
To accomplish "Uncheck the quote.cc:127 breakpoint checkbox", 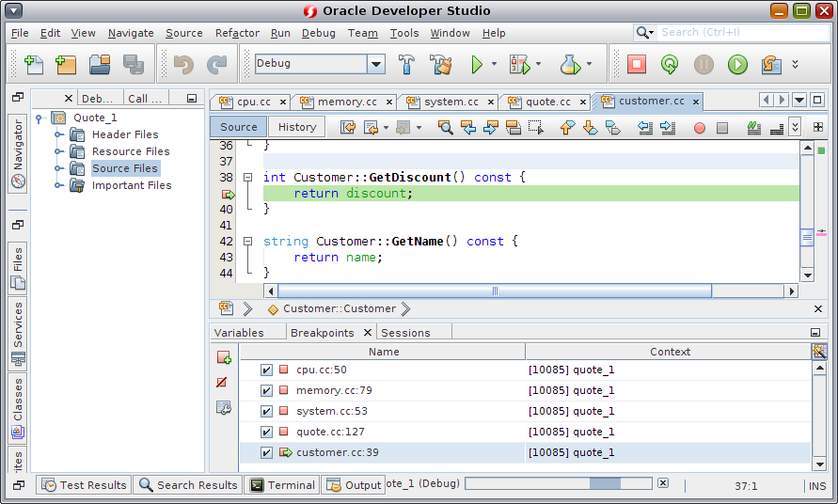I will (266, 432).
